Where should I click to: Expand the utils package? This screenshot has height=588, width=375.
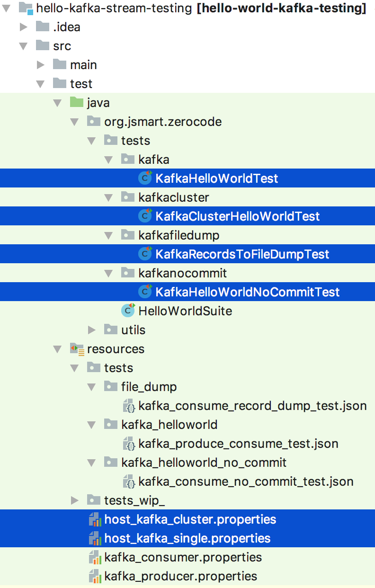coord(91,330)
